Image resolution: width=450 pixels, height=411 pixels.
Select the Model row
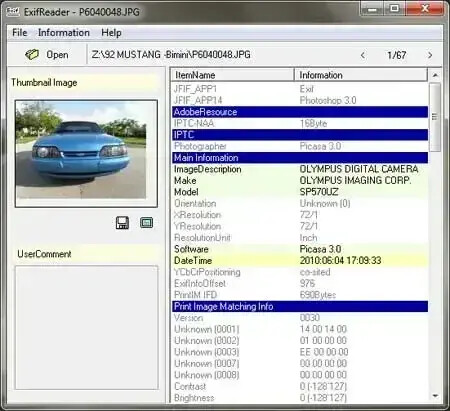point(300,192)
